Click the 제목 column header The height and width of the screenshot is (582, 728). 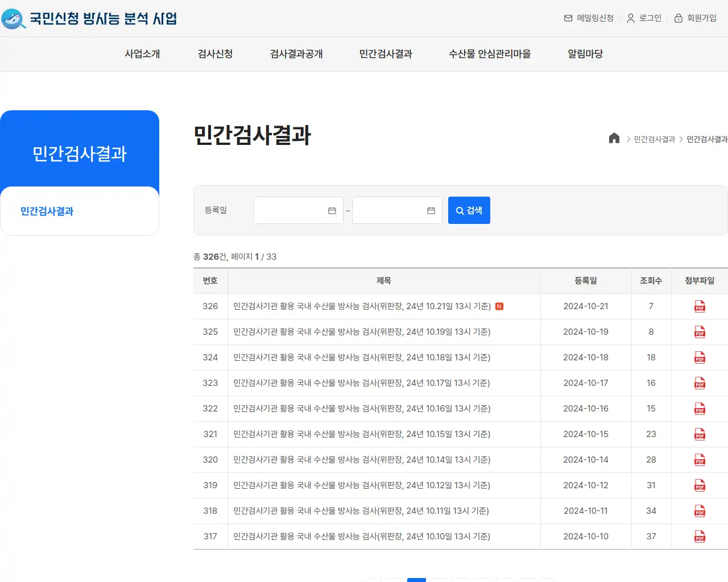click(x=384, y=281)
